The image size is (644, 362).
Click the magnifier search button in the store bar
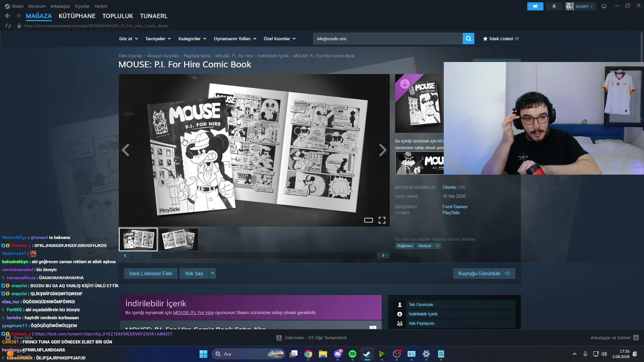tap(468, 39)
